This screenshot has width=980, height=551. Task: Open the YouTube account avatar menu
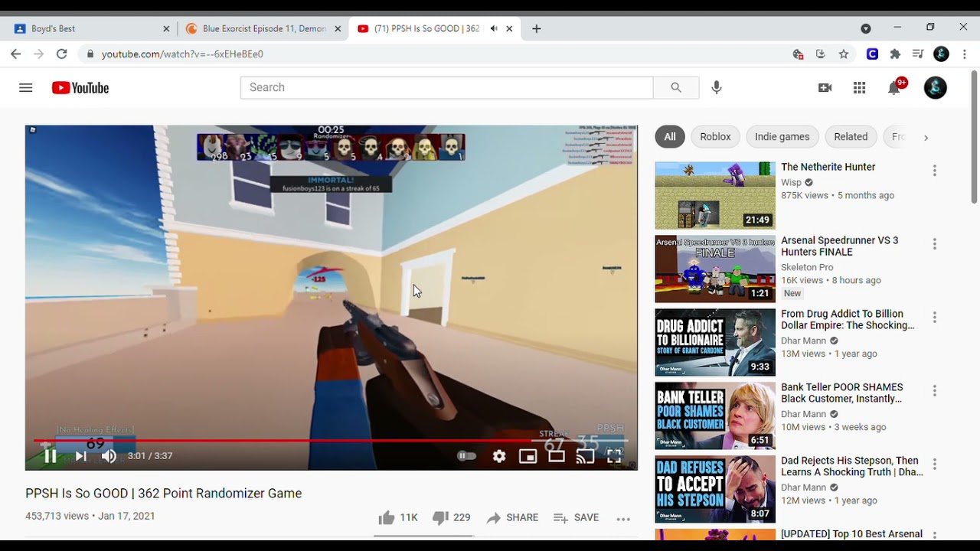(x=935, y=88)
